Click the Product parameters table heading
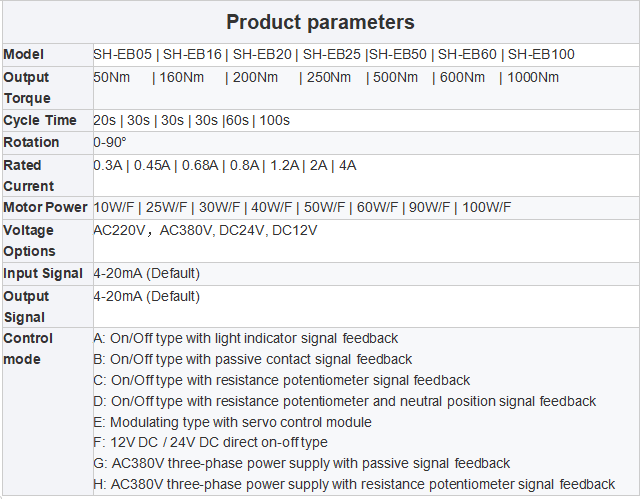643x499 pixels. (x=320, y=22)
